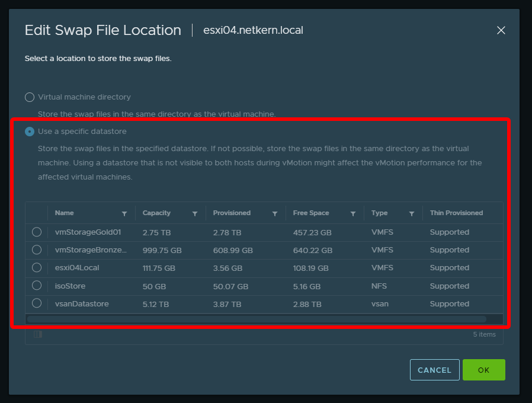The image size is (532, 403).
Task: Click the vsan type cell
Action: pyautogui.click(x=380, y=304)
